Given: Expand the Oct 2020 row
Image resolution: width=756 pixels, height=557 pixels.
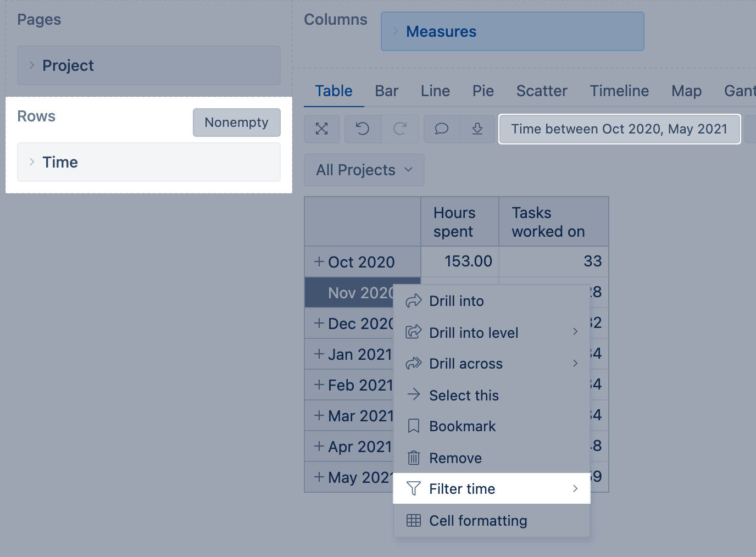Looking at the screenshot, I should click(x=319, y=262).
